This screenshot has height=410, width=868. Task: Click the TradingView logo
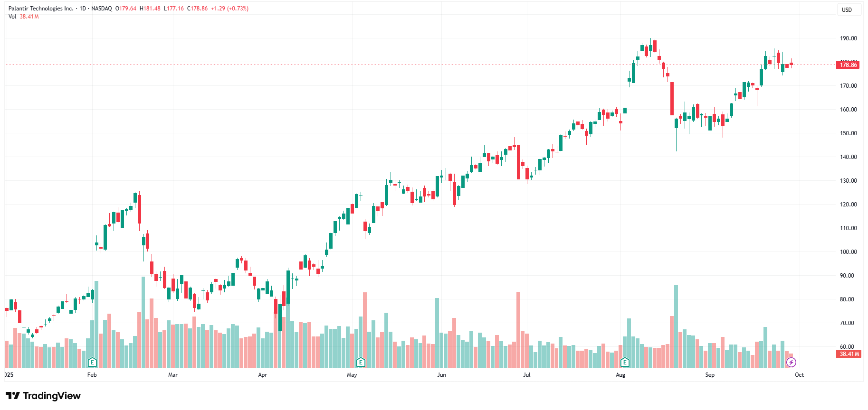click(x=43, y=396)
